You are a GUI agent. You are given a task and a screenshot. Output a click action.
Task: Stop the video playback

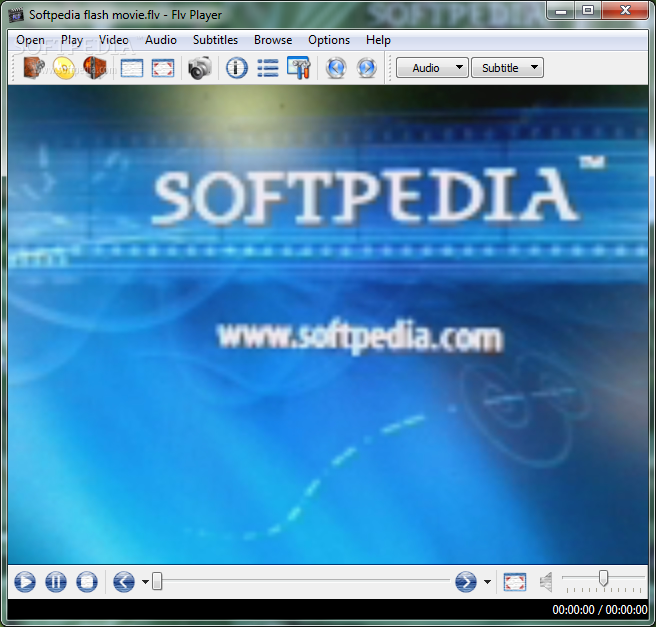pos(87,581)
